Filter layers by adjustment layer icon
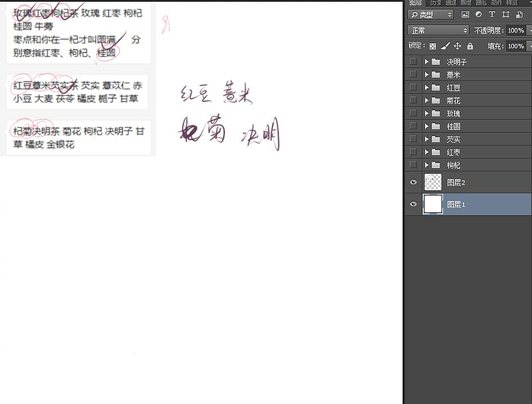This screenshot has width=532, height=404. click(x=478, y=14)
